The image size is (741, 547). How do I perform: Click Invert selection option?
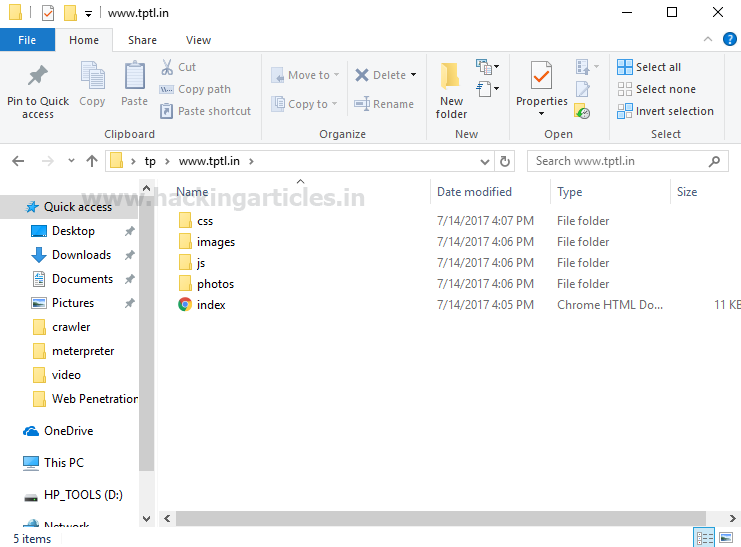(x=665, y=111)
